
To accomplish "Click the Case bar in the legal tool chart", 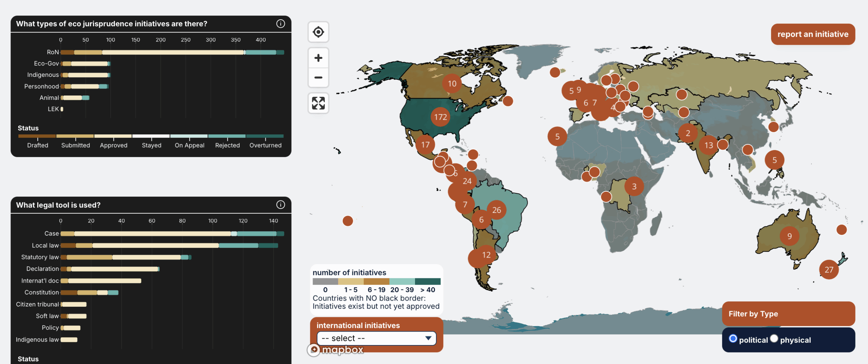I will 153,233.
